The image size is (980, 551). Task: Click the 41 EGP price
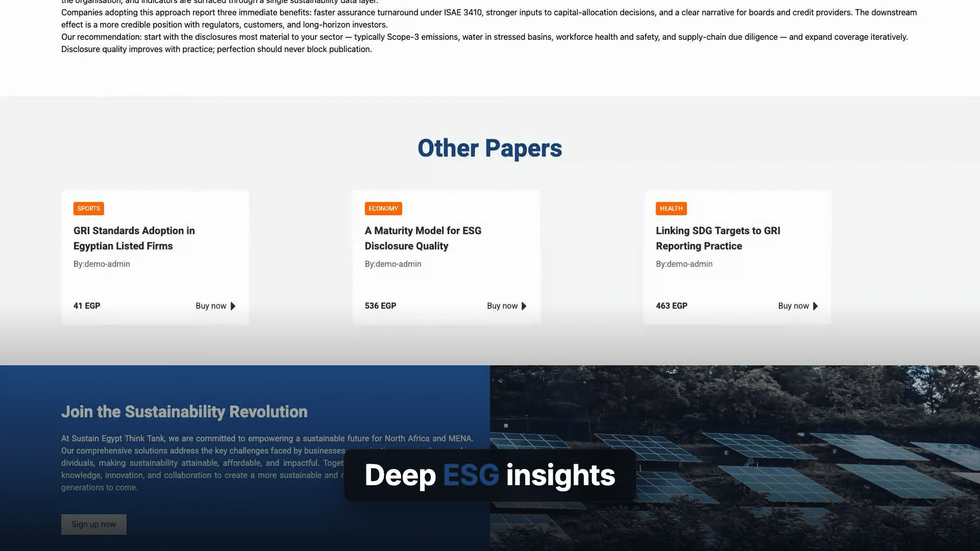(87, 306)
